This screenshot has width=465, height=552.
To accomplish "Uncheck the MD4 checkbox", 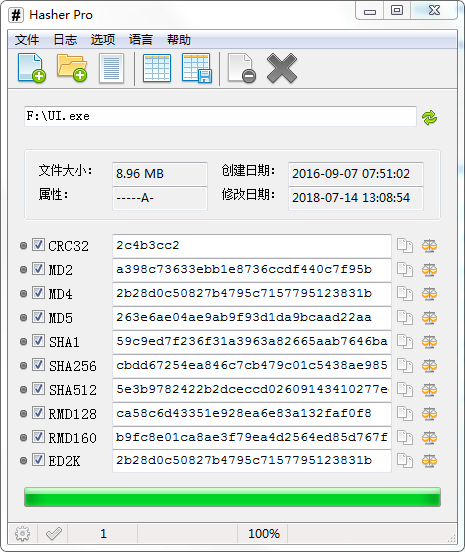I will pos(38,293).
